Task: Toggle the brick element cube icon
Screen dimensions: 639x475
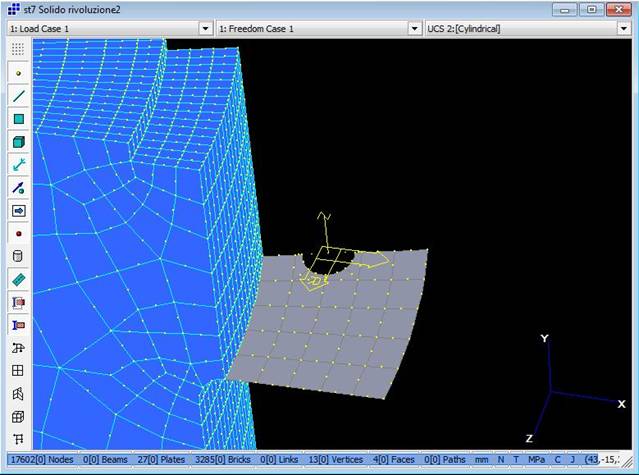Action: (x=18, y=142)
